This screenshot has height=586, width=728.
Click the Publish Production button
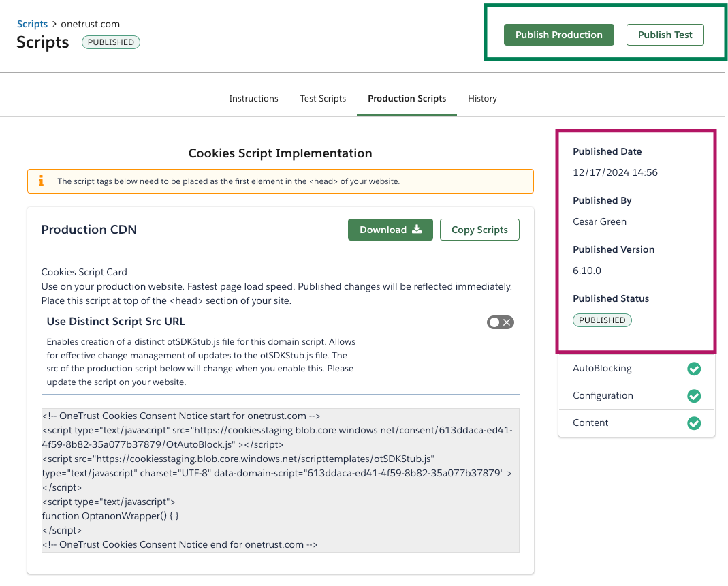[558, 35]
